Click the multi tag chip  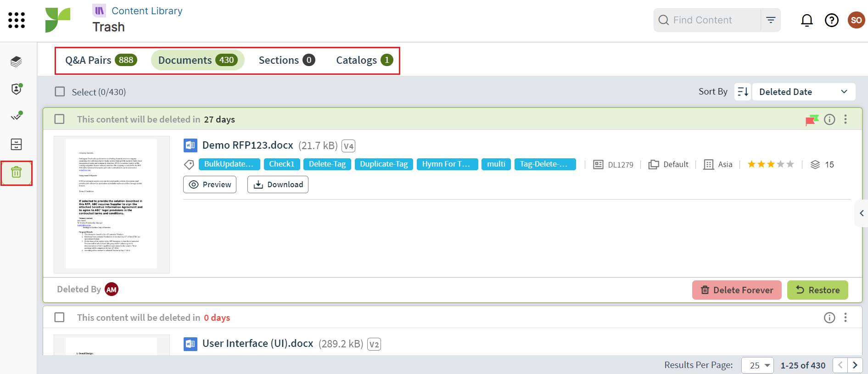pos(496,164)
